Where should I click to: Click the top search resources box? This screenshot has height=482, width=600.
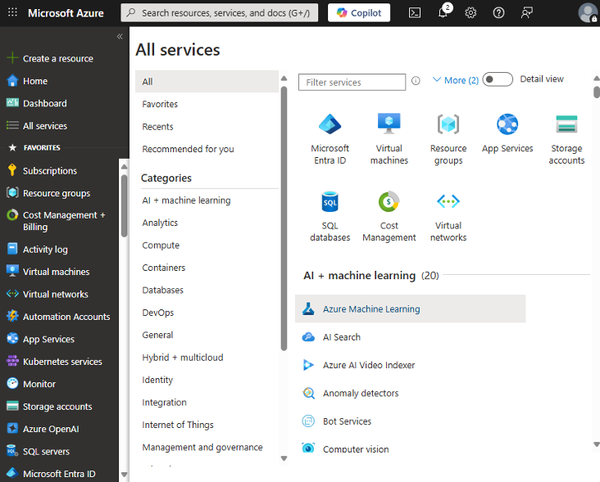(x=219, y=13)
